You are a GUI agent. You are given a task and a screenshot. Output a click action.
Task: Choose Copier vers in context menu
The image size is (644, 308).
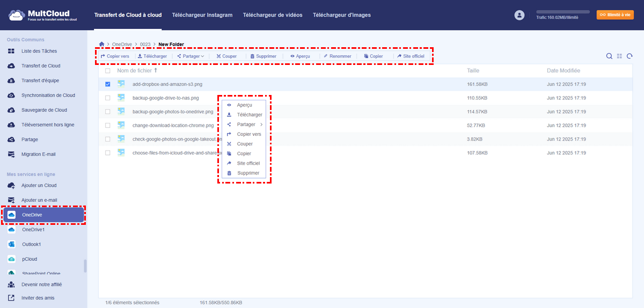(244, 134)
